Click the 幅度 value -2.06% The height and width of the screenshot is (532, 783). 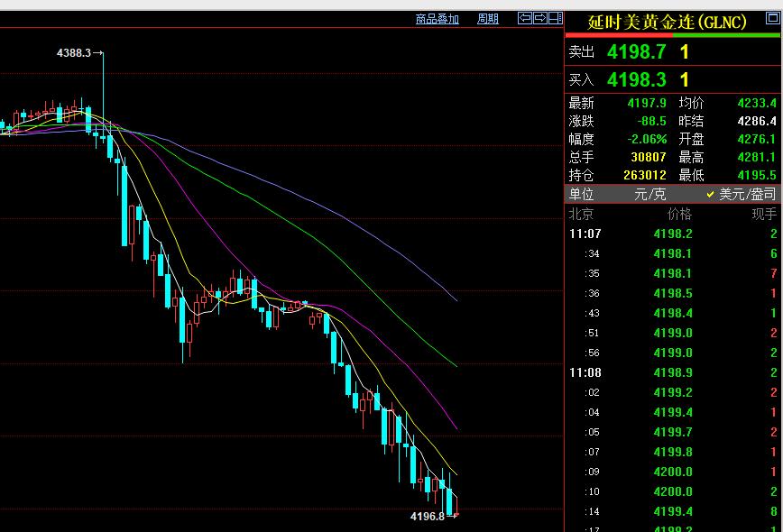pos(647,139)
